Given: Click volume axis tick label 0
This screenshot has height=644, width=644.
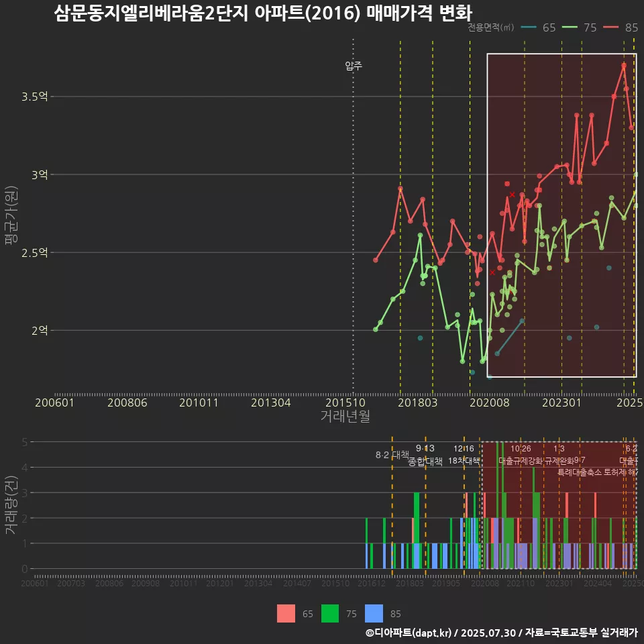Looking at the screenshot, I should [x=25, y=569].
